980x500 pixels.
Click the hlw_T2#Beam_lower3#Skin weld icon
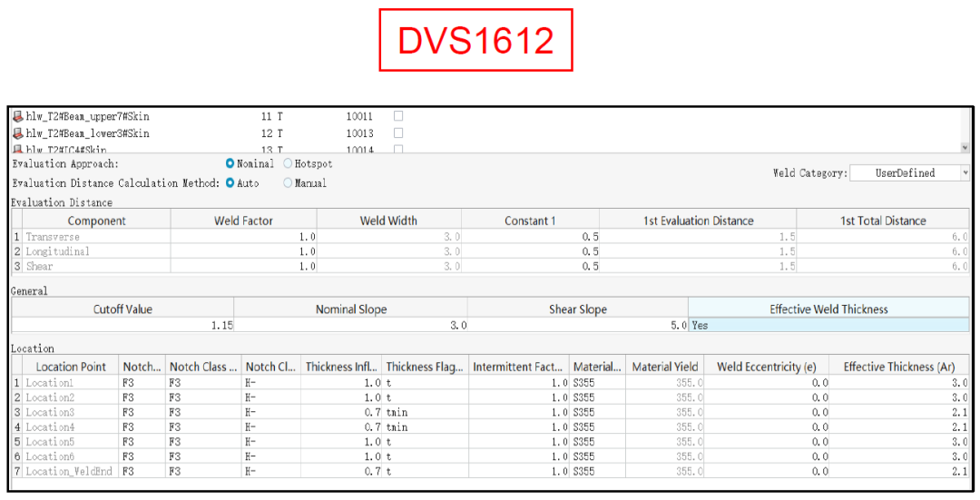18,133
